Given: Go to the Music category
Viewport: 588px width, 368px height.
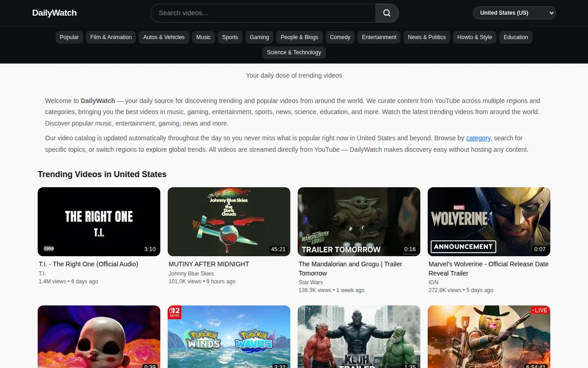Looking at the screenshot, I should (x=204, y=37).
